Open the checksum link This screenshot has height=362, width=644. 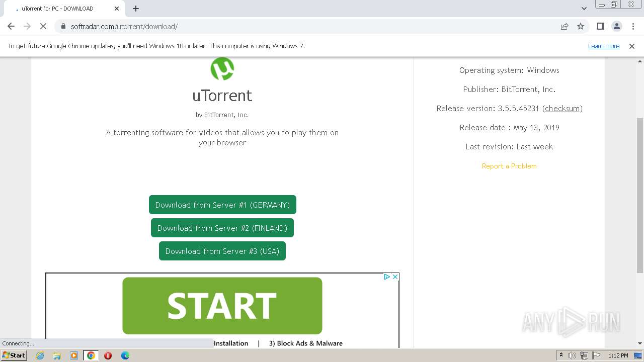tap(562, 108)
